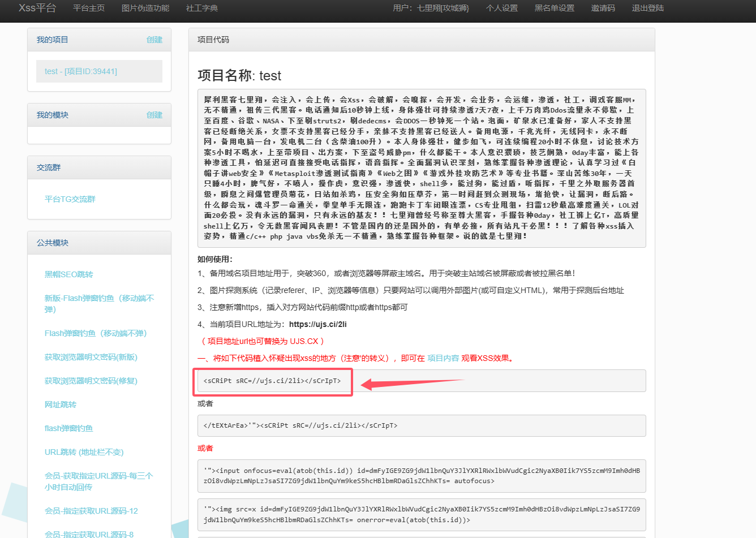This screenshot has height=538, width=756.
Task: Click the project description text box
Action: (x=422, y=168)
